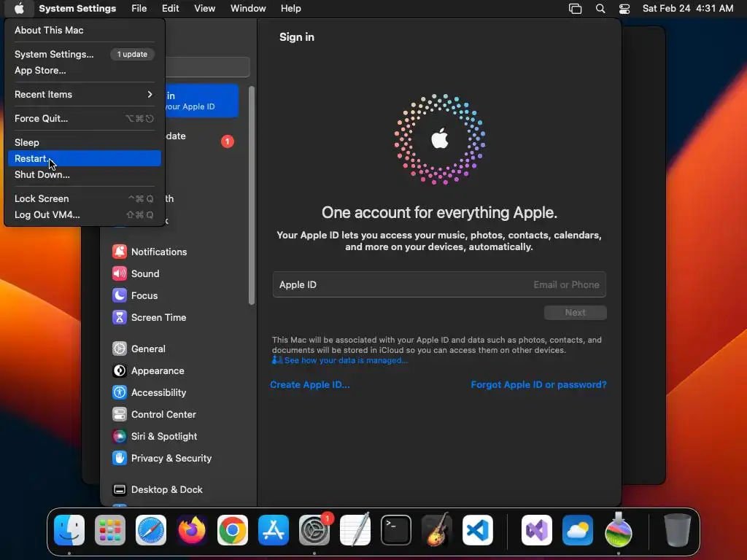Click the Stage Manager icon in menu bar

click(x=575, y=9)
